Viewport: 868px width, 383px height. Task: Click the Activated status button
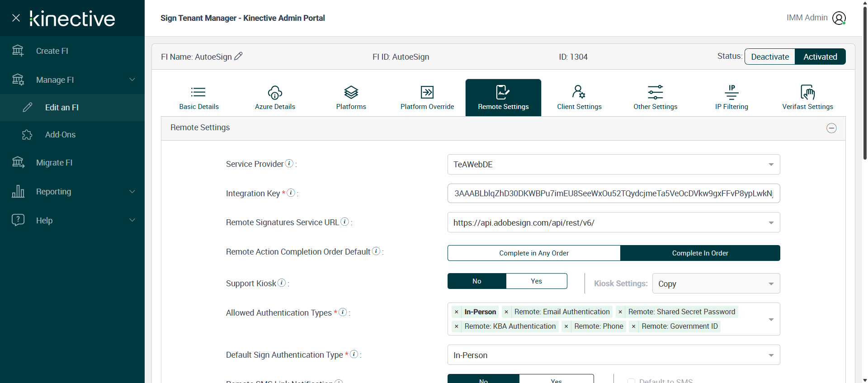click(820, 57)
